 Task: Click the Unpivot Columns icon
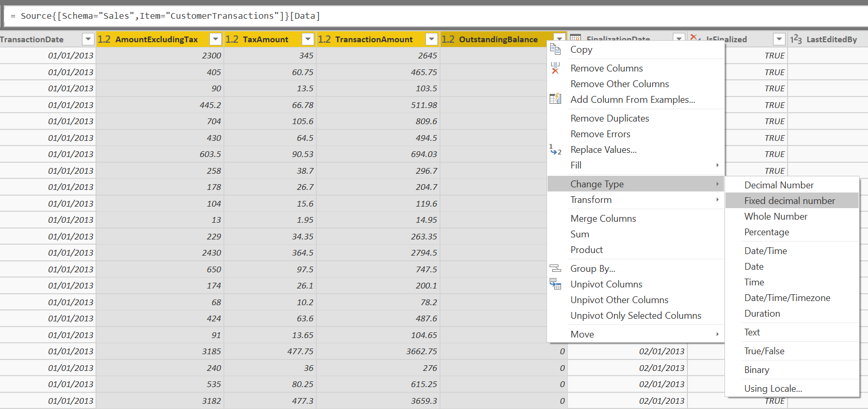(x=555, y=284)
